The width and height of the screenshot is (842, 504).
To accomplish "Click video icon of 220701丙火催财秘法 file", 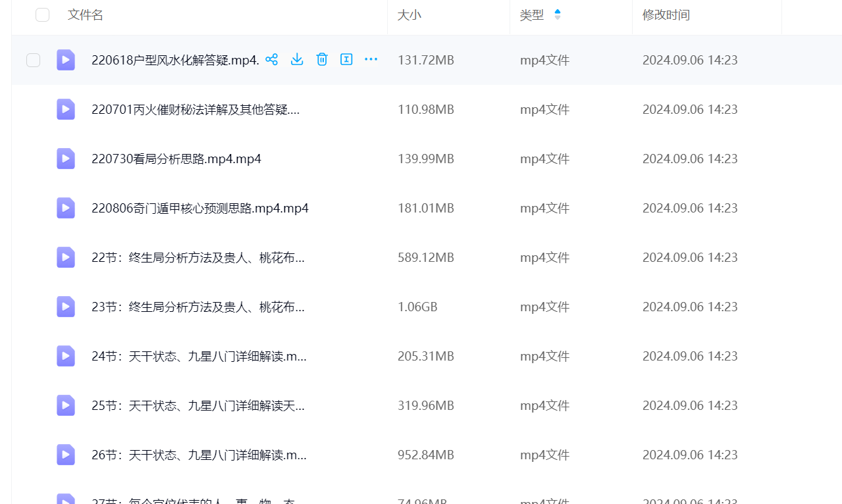I will coord(66,109).
